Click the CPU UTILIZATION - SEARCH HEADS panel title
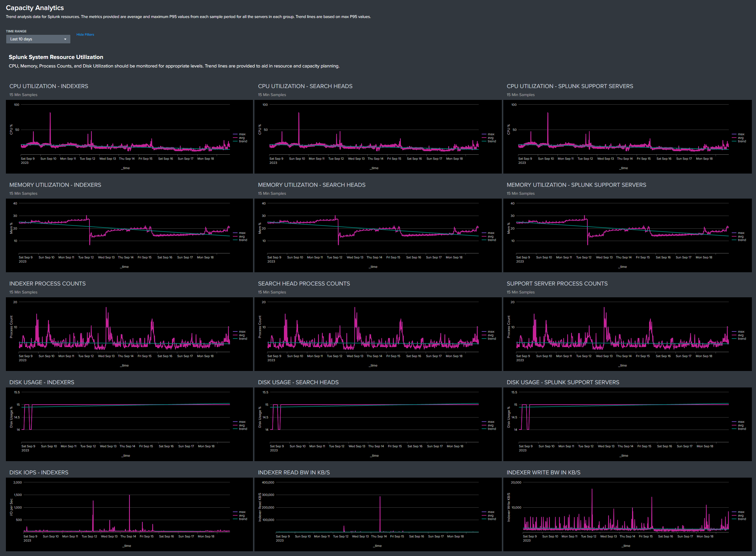This screenshot has width=756, height=556. 305,86
